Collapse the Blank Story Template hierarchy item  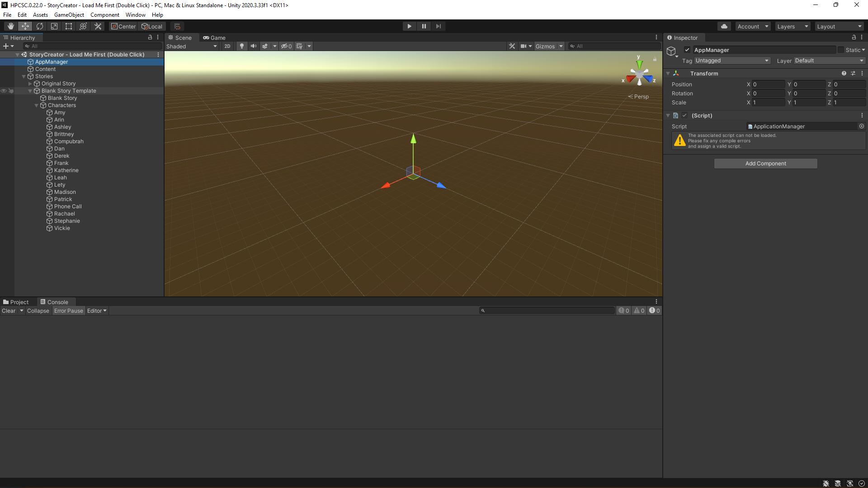pyautogui.click(x=30, y=90)
